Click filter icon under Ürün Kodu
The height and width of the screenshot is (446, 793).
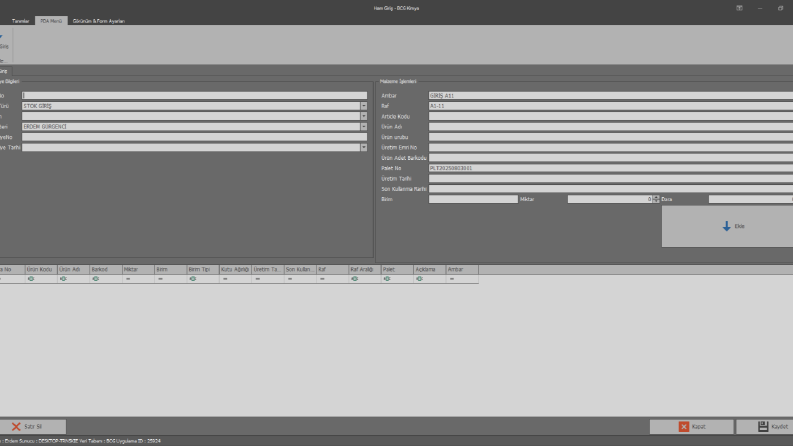pyautogui.click(x=31, y=279)
